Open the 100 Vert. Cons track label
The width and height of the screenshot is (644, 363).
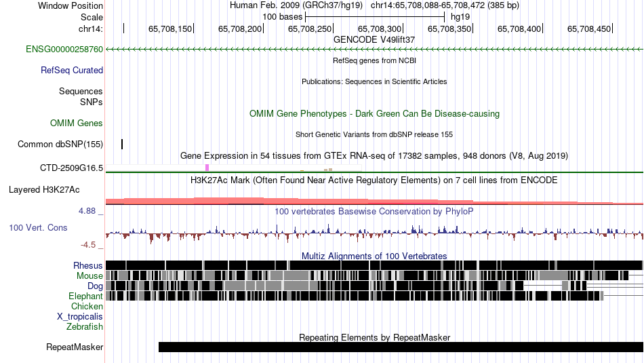[x=38, y=228]
